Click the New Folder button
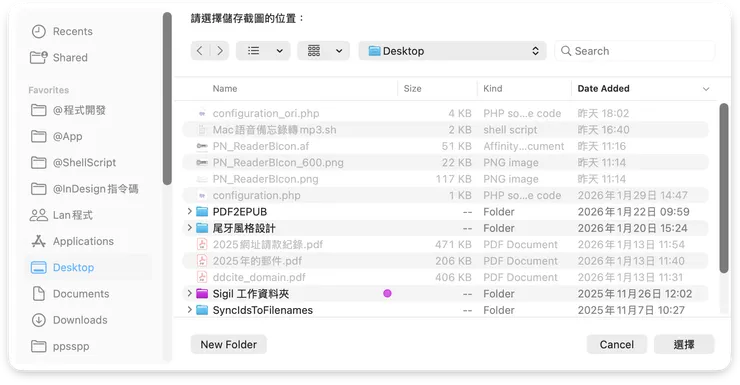The width and height of the screenshot is (740, 385). tap(229, 344)
